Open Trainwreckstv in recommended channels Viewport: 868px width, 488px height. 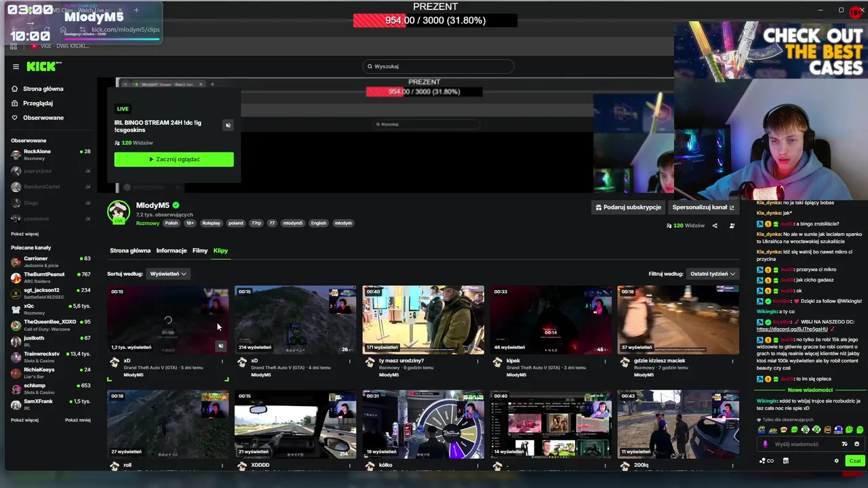coord(51,357)
